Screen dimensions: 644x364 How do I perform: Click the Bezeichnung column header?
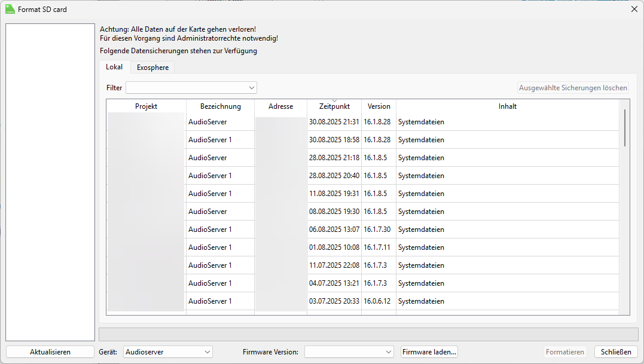220,106
